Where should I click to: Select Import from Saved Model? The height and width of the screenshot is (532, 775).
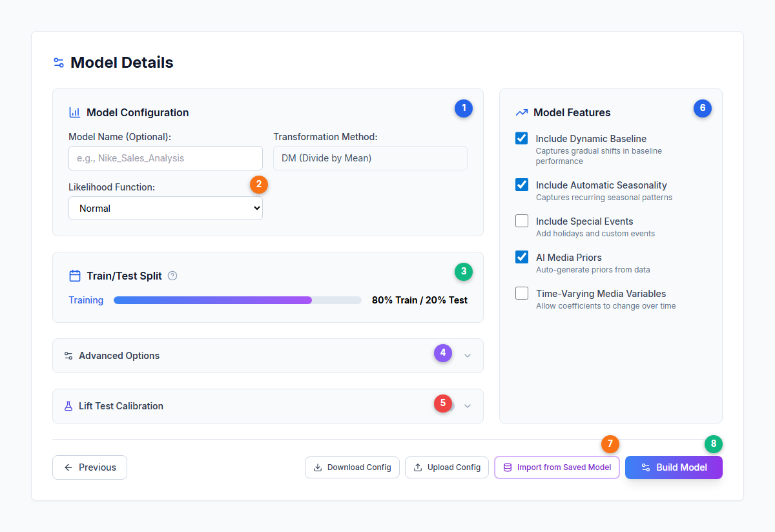coord(557,467)
